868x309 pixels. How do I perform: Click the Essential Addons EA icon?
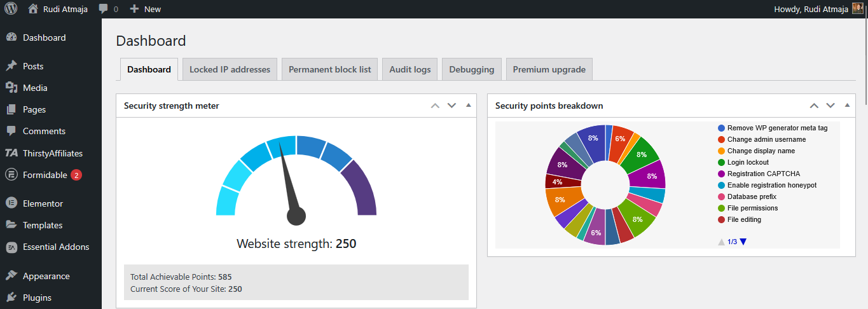tap(11, 247)
